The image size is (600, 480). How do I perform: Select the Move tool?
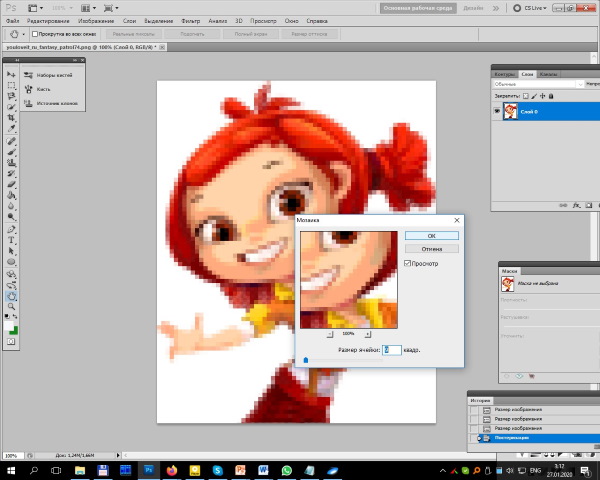pyautogui.click(x=11, y=74)
